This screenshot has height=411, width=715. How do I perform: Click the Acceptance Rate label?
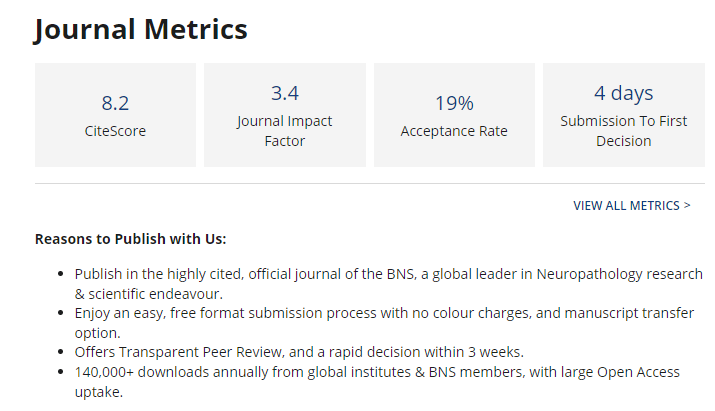click(x=454, y=131)
